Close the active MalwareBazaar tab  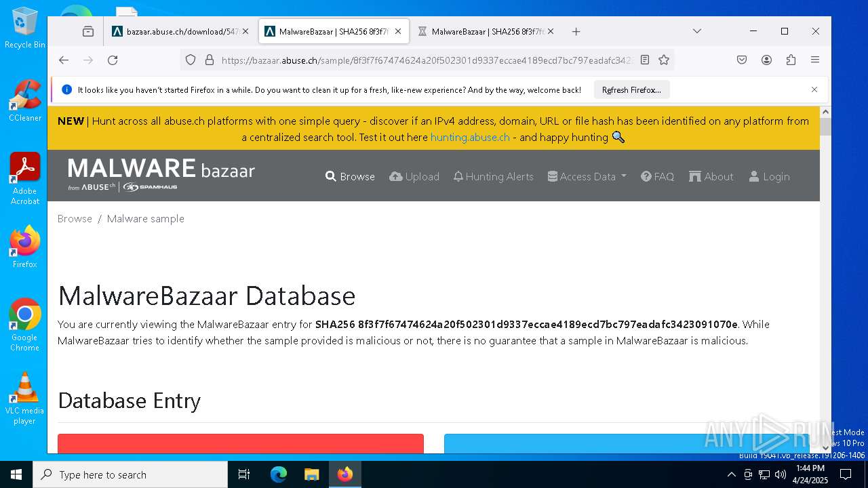(x=398, y=31)
